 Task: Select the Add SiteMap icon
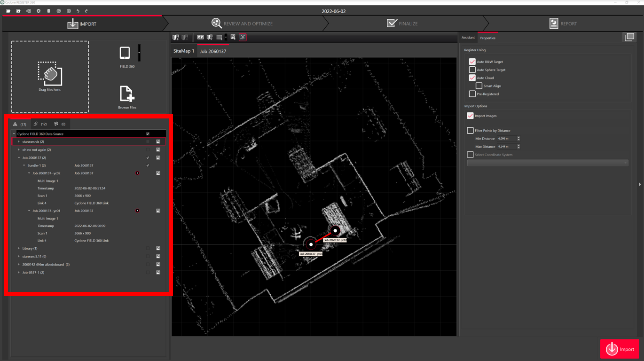[x=175, y=37]
